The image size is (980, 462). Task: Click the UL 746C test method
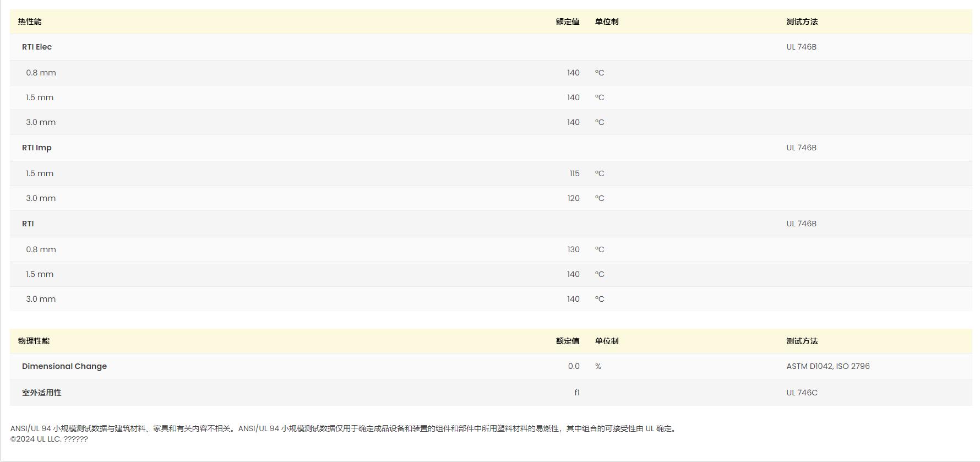[x=802, y=393]
